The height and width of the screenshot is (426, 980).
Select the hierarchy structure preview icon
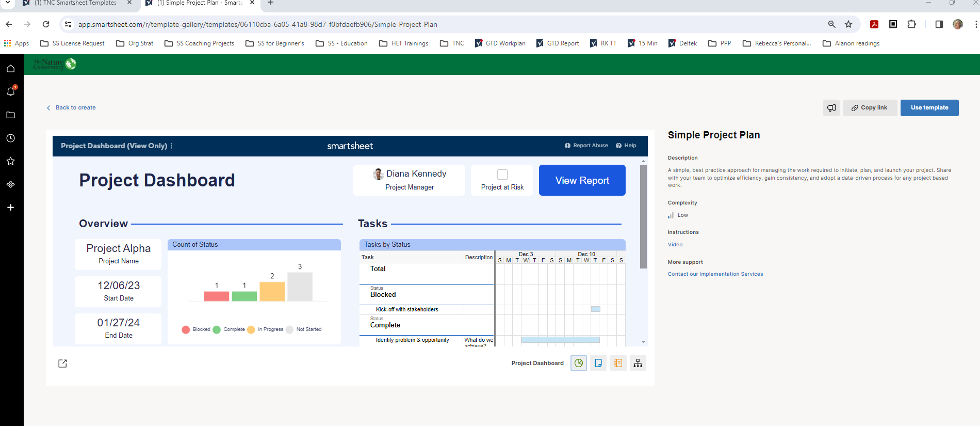coord(638,363)
